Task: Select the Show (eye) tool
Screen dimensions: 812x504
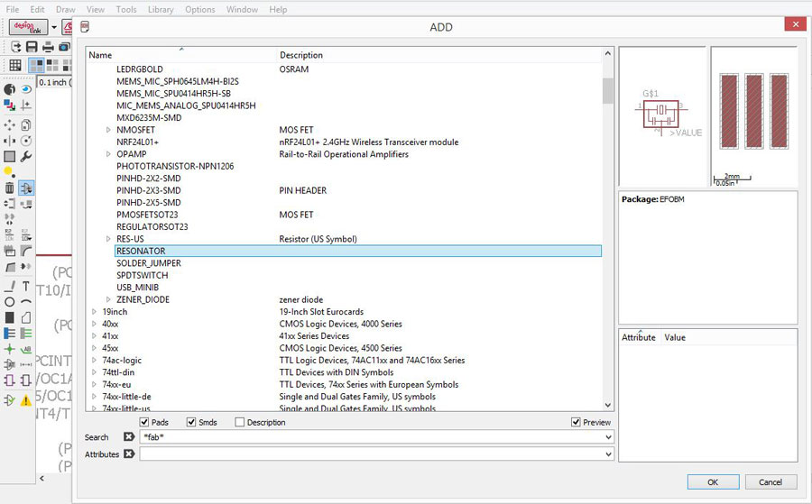Action: pyautogui.click(x=26, y=89)
